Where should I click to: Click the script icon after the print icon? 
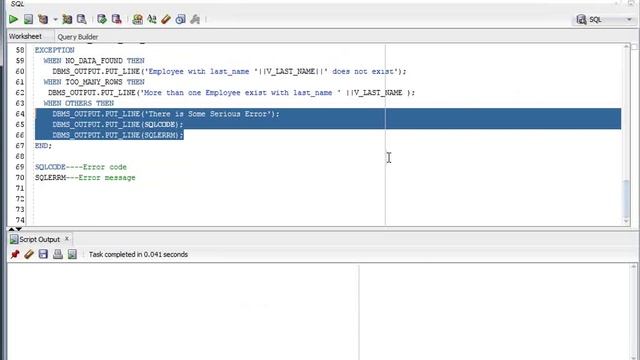72,254
